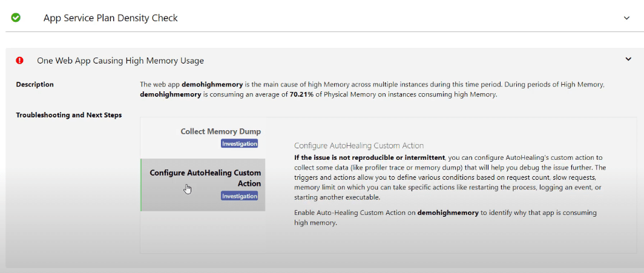Image resolution: width=644 pixels, height=273 pixels.
Task: Open the App Service Plan Density Check title
Action: pyautogui.click(x=111, y=18)
